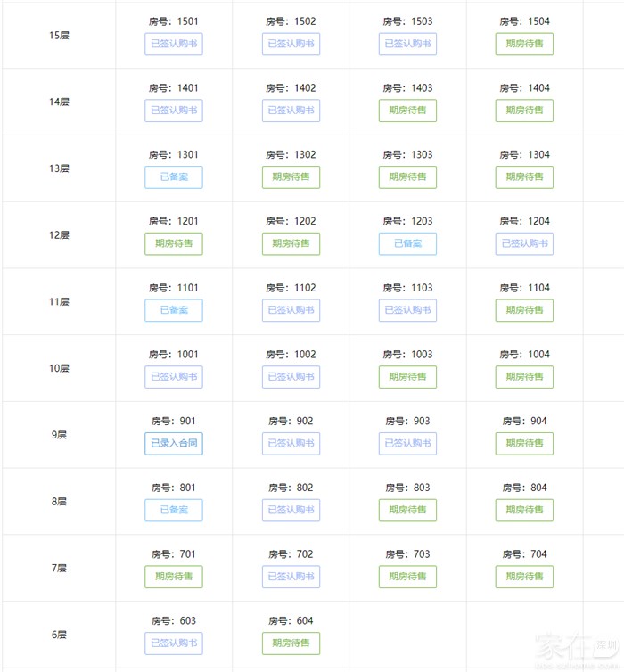Click 已签认购书 button under room 1002
The width and height of the screenshot is (624, 672).
291,376
